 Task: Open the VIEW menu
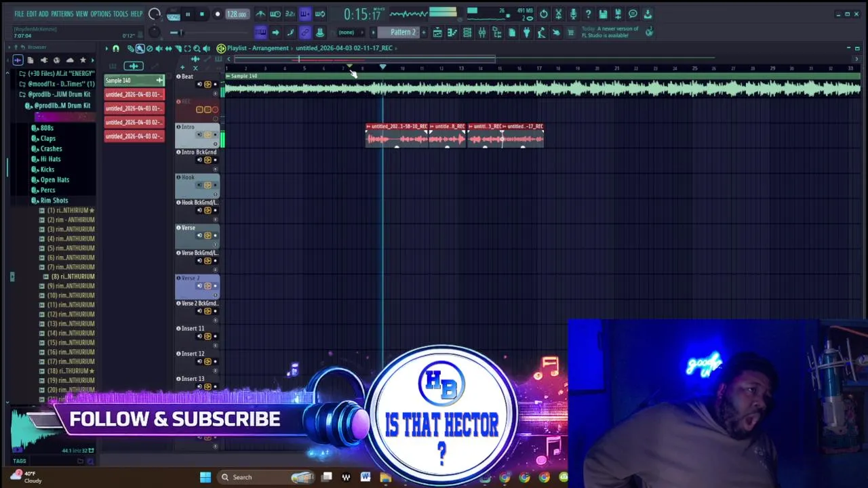(x=81, y=14)
